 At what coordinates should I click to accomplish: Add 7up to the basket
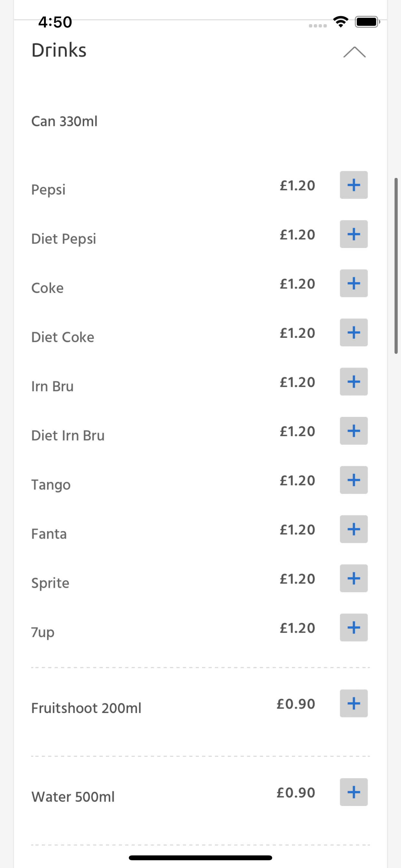point(354,628)
